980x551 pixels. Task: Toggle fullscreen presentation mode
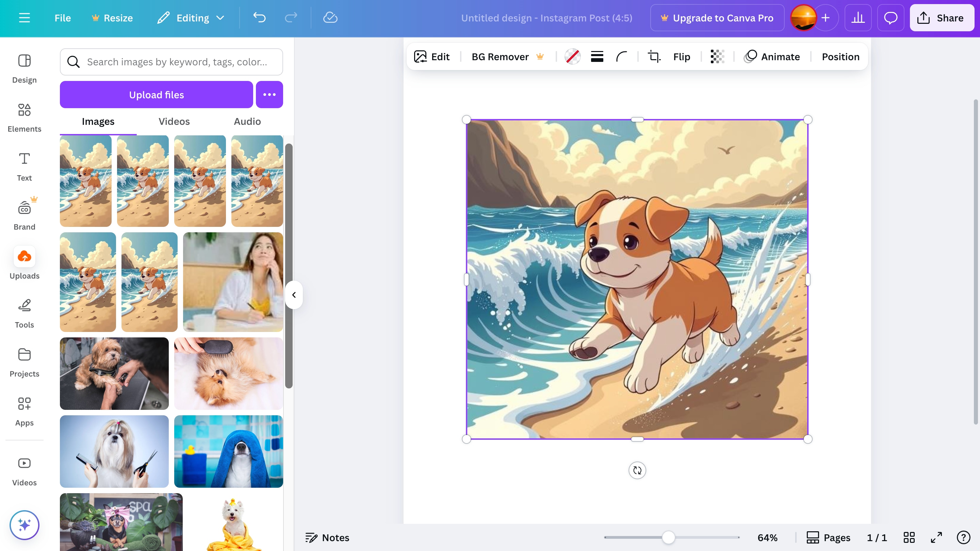click(x=936, y=537)
